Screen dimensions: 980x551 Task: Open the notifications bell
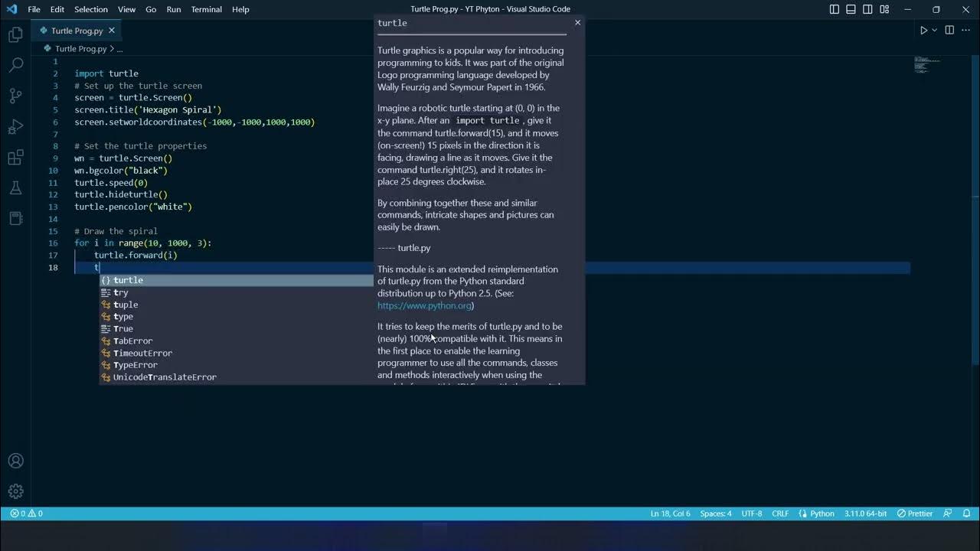[x=967, y=514]
